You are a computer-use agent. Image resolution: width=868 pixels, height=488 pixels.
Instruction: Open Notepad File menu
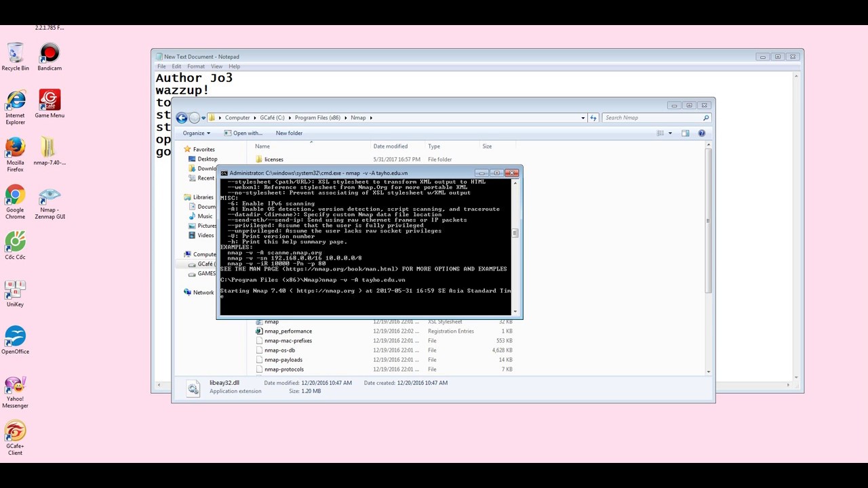point(161,66)
